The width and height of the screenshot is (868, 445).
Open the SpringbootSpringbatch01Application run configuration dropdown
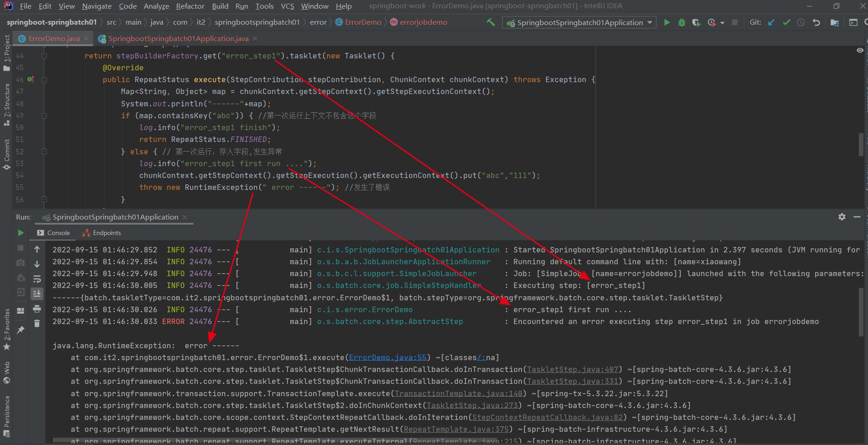click(x=579, y=22)
